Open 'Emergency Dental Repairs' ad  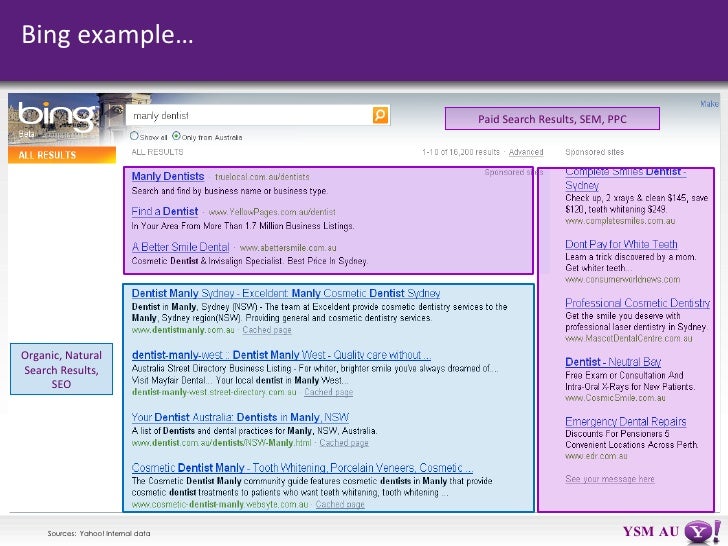point(625,422)
